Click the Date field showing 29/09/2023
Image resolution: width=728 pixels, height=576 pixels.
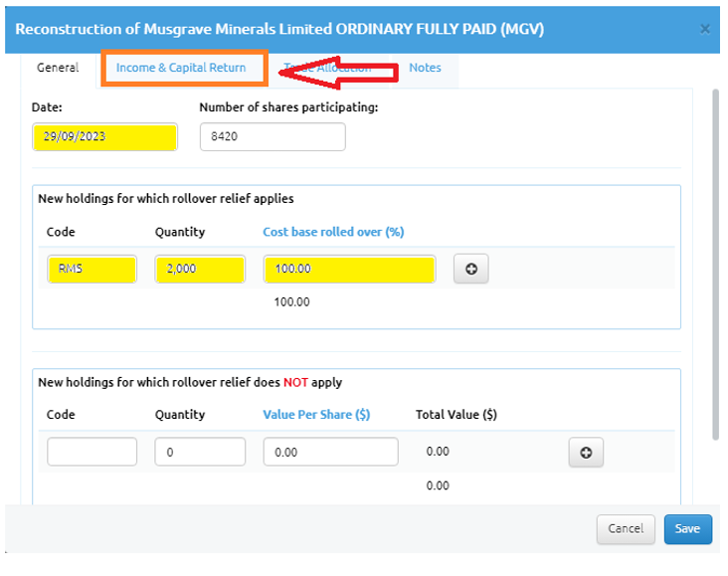coord(105,136)
